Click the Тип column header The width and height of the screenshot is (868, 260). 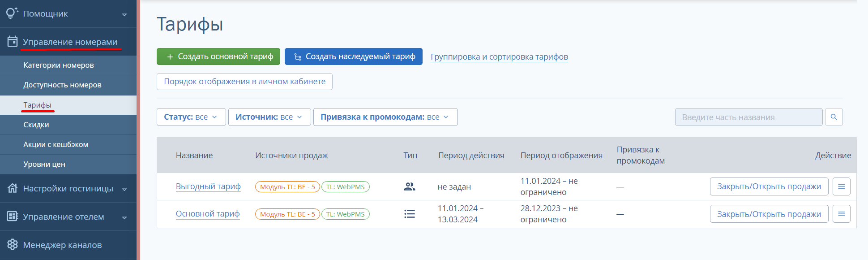click(410, 156)
